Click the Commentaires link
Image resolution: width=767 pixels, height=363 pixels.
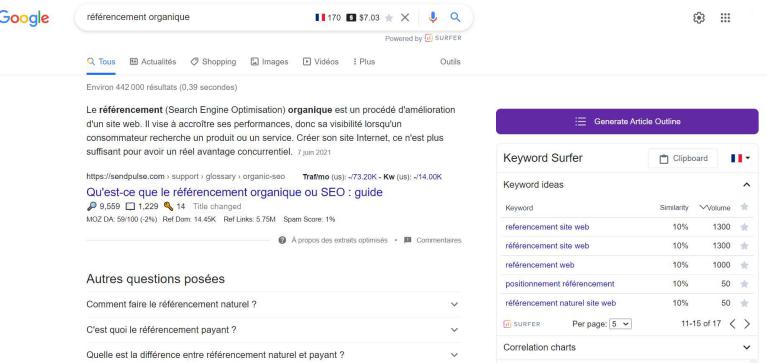(x=439, y=240)
